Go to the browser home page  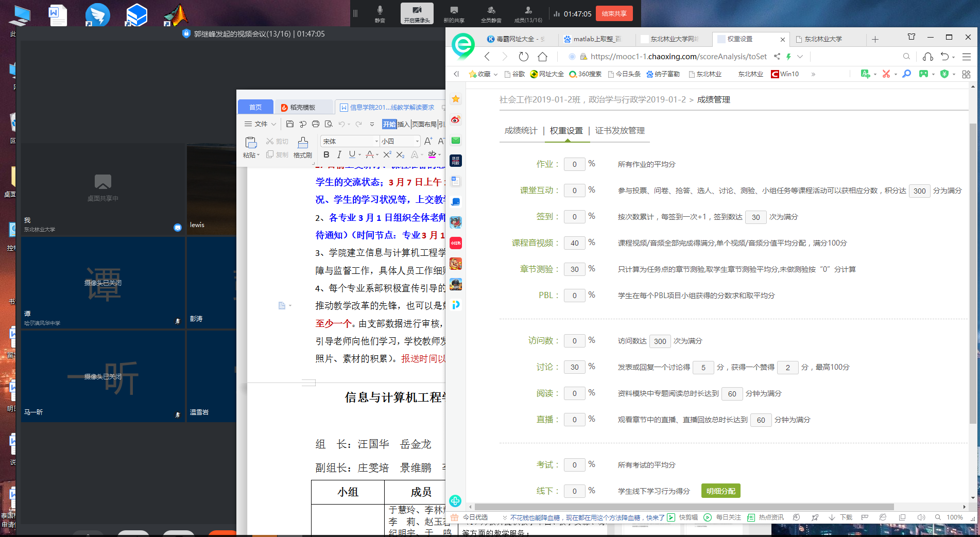pos(542,57)
